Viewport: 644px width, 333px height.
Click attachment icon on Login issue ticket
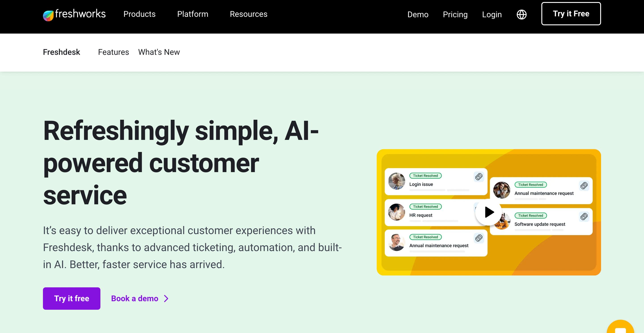[479, 177]
